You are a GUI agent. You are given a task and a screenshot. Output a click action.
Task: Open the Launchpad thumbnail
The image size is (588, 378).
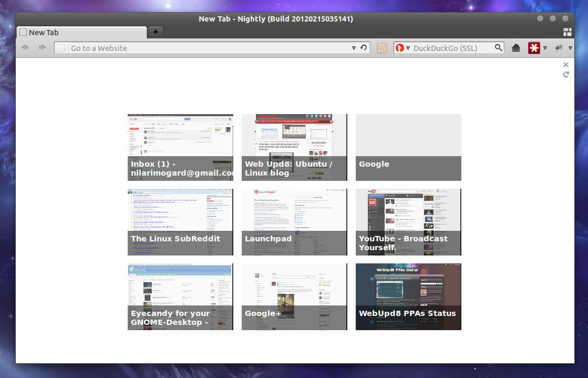coord(294,222)
